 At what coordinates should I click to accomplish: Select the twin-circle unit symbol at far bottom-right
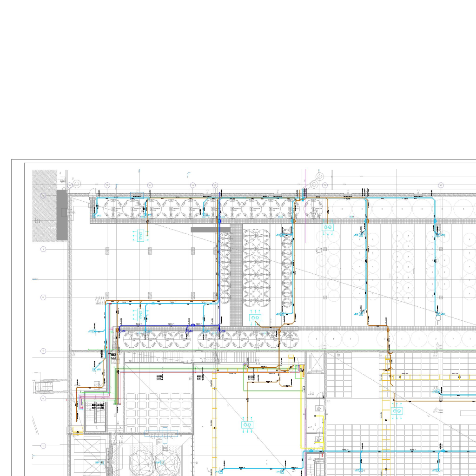click(397, 411)
